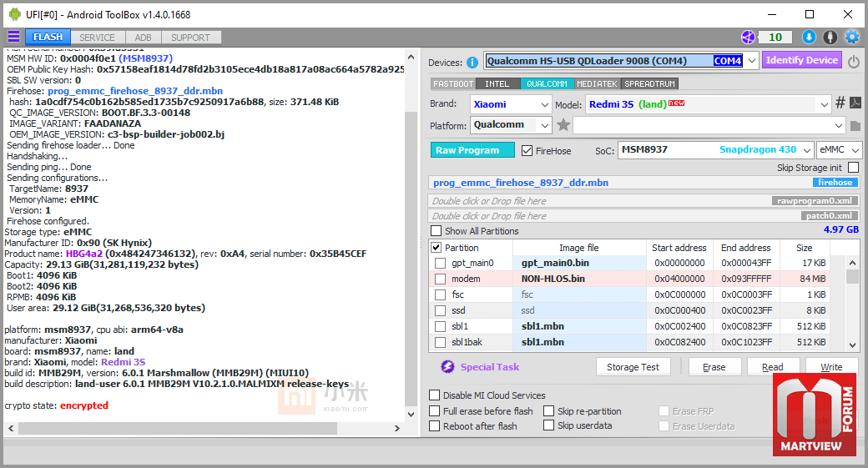Enable Reboot after flash checkbox
Viewport: 868px width, 468px height.
coord(435,426)
